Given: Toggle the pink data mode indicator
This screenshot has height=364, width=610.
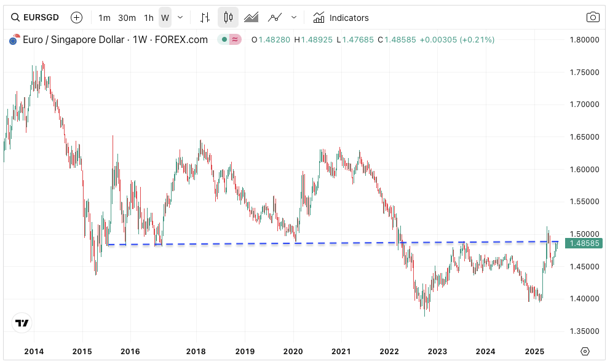Looking at the screenshot, I should click(236, 40).
